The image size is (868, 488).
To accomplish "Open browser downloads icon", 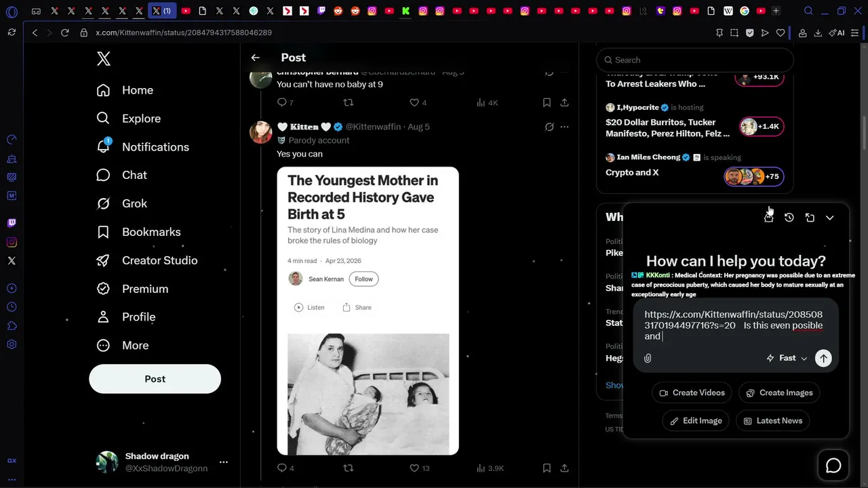I will click(x=818, y=33).
